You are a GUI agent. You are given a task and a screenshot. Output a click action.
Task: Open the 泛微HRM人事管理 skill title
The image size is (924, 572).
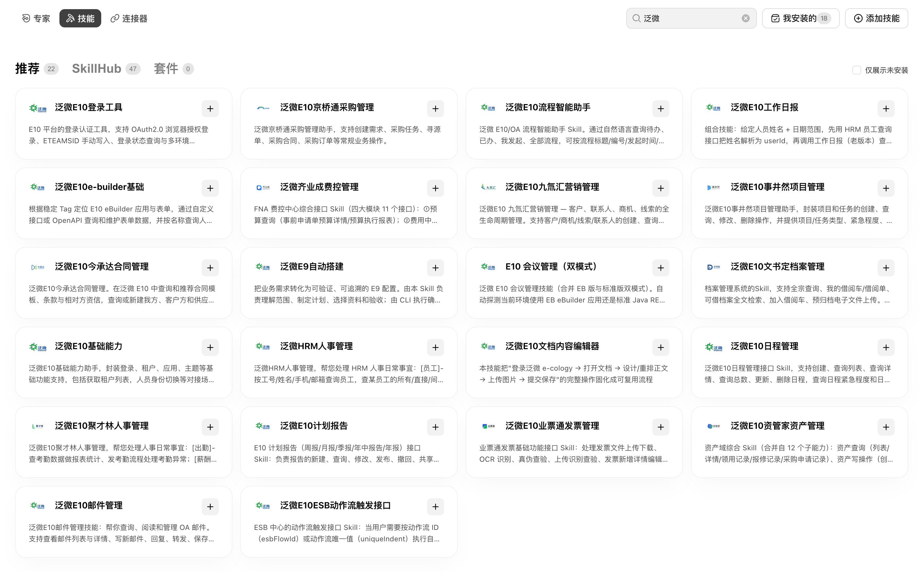pos(316,346)
